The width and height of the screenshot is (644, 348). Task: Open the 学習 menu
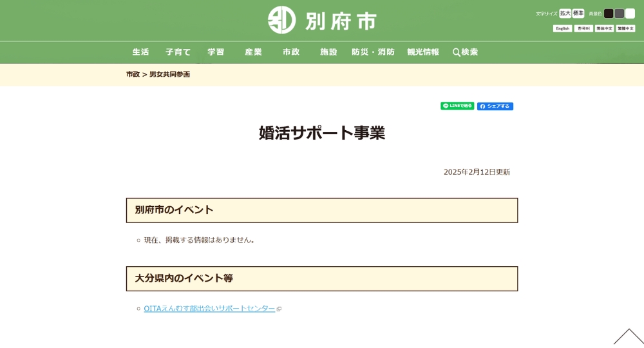(216, 52)
